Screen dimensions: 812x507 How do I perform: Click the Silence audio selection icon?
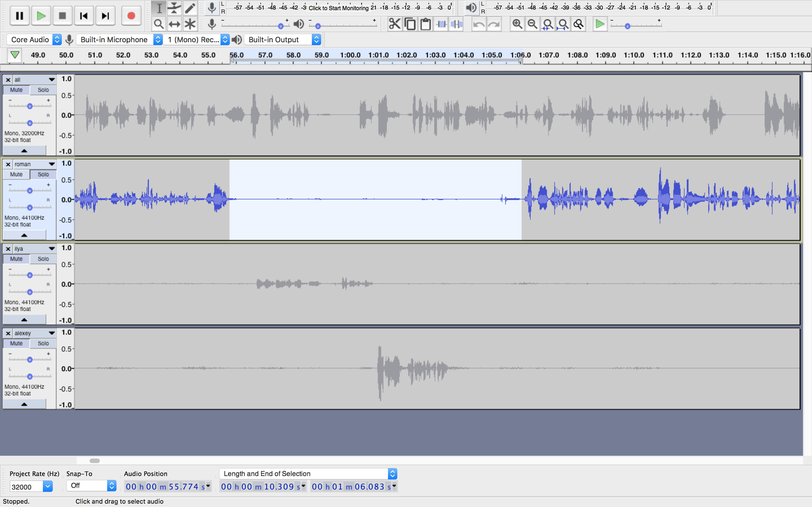pos(457,24)
